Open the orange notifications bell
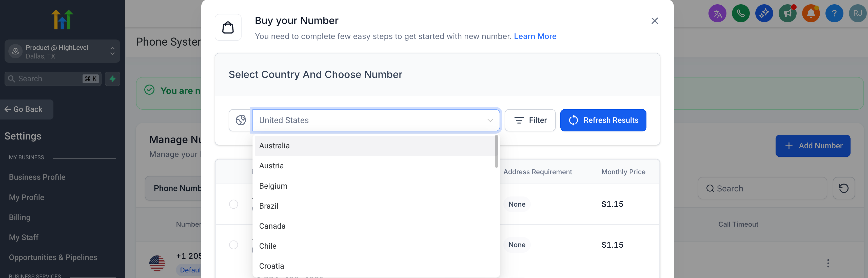 [x=811, y=13]
